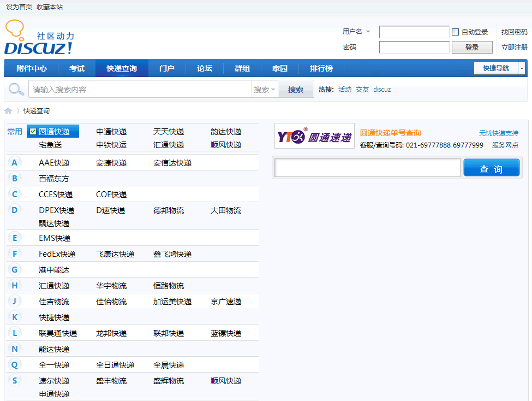Screen dimensions: 532x401
Task: Select 全日通快递 courier
Action: pyautogui.click(x=115, y=365)
